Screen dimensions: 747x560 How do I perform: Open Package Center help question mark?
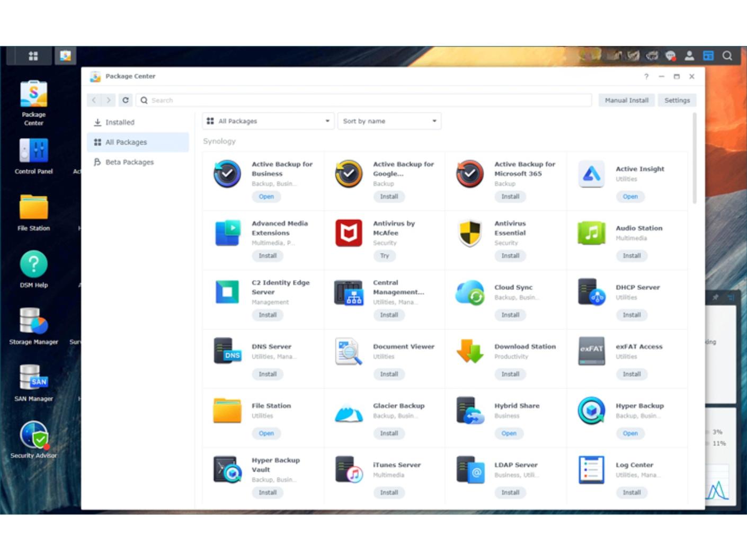pos(646,76)
